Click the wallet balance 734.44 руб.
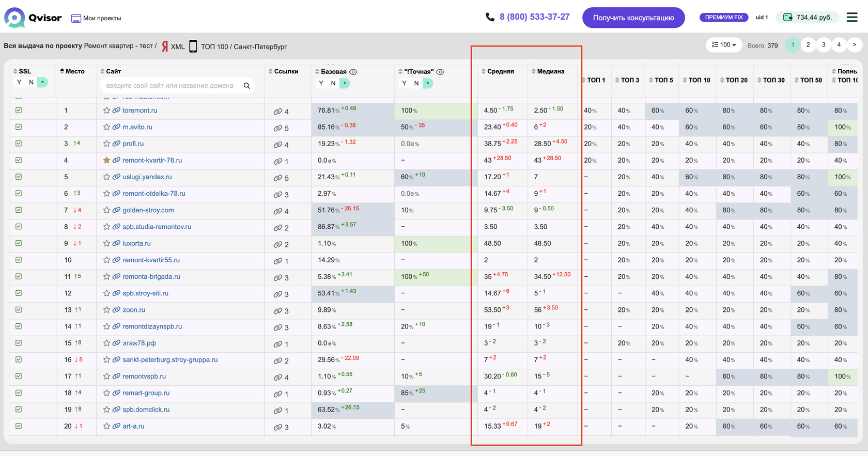This screenshot has width=868, height=456. point(809,18)
